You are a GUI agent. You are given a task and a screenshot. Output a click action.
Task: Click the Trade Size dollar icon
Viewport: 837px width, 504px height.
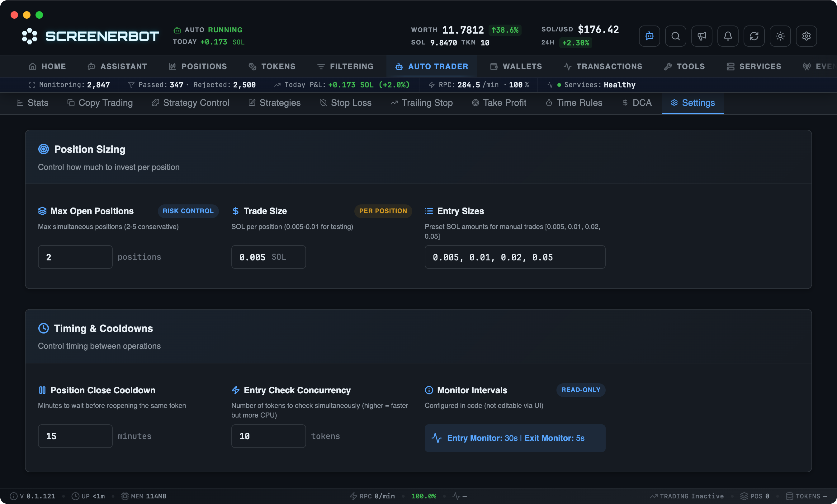pyautogui.click(x=235, y=211)
